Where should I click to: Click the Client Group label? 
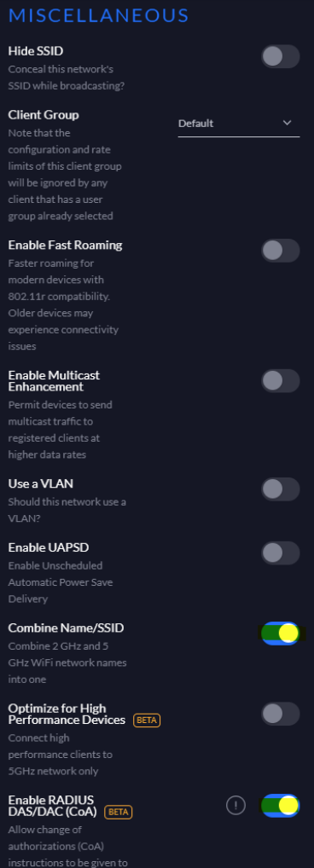coord(44,115)
